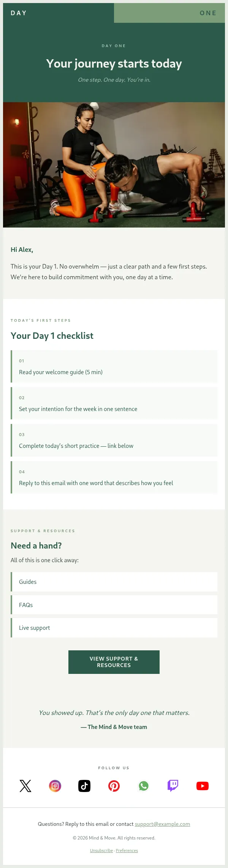
Task: Open the Pinterest social icon
Action: click(x=114, y=786)
